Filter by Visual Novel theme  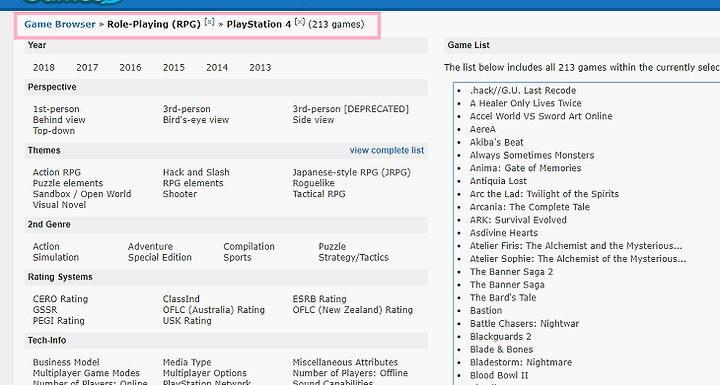click(59, 205)
